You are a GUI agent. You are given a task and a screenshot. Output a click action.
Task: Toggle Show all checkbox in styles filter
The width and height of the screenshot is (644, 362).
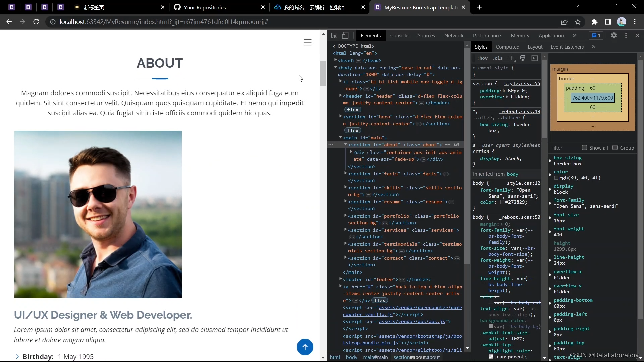[585, 147]
